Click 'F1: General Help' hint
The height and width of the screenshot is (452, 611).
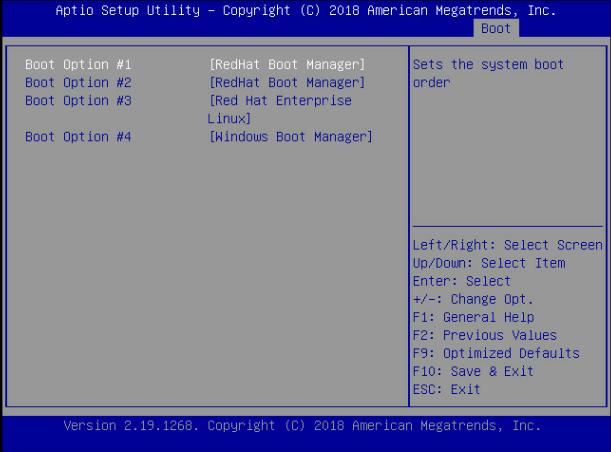473,317
